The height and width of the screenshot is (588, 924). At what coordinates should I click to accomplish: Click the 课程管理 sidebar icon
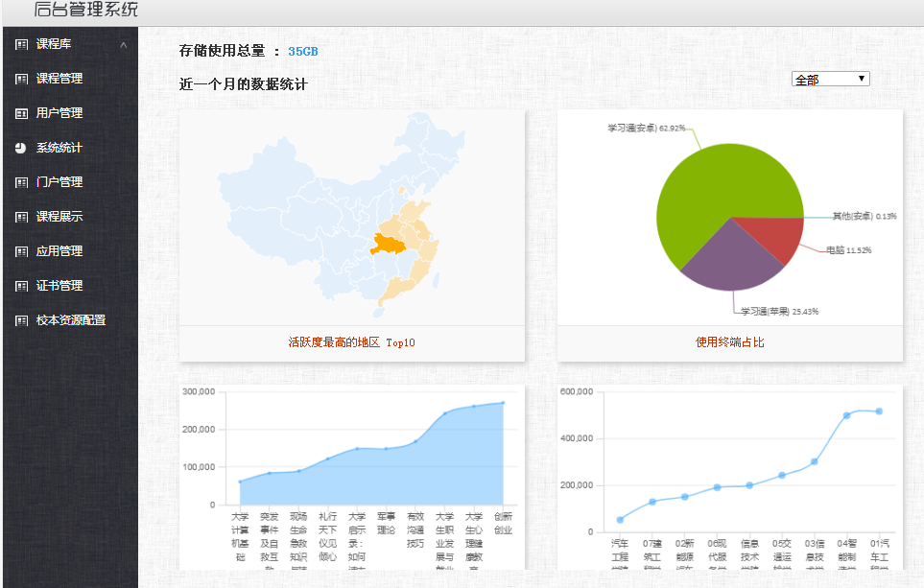21,79
